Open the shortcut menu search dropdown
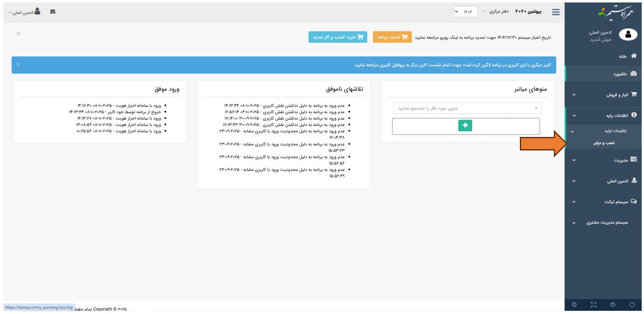The width and height of the screenshot is (644, 314). [x=467, y=108]
